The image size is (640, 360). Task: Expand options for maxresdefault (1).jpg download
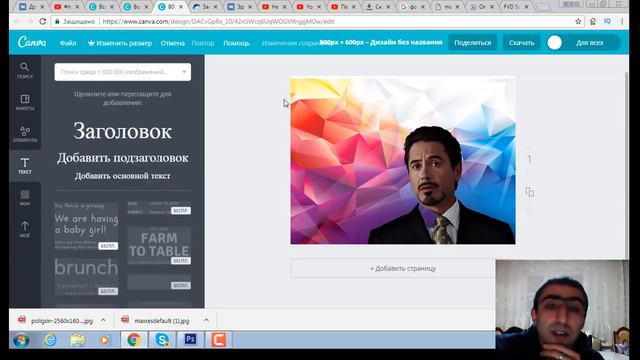pos(206,320)
